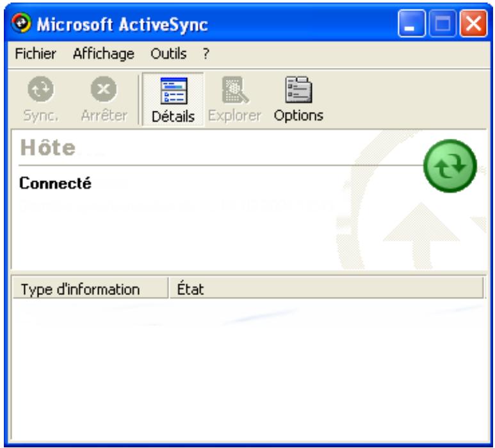This screenshot has width=495, height=448.
Task: Minimize the ActiveSync window
Action: (411, 23)
